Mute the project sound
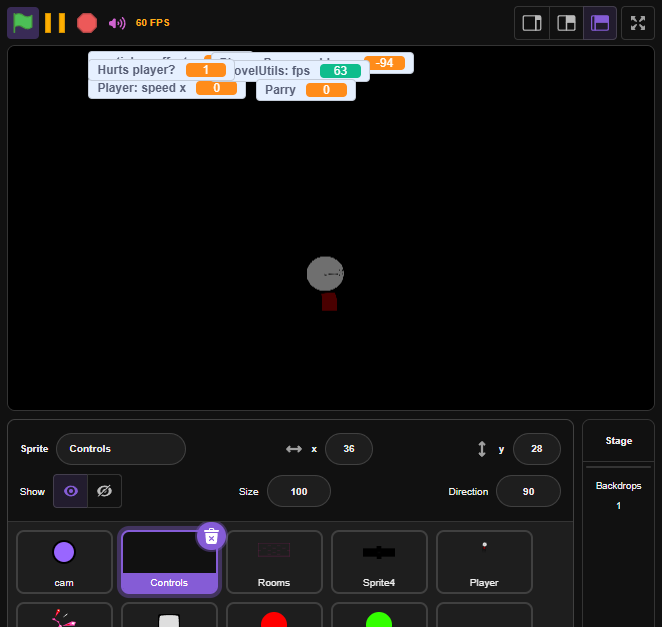This screenshot has height=627, width=662. (x=117, y=23)
